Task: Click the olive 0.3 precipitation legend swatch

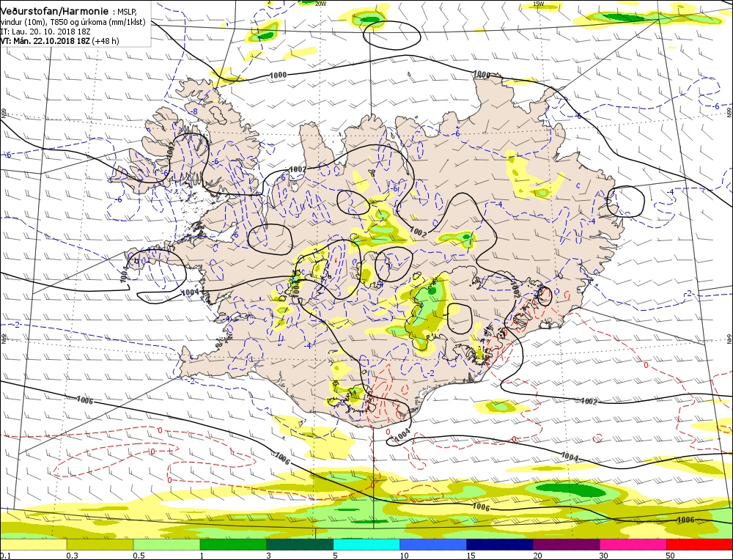Action: (100, 545)
